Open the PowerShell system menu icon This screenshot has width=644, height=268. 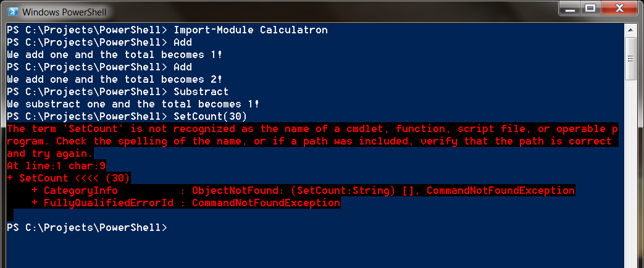click(12, 12)
